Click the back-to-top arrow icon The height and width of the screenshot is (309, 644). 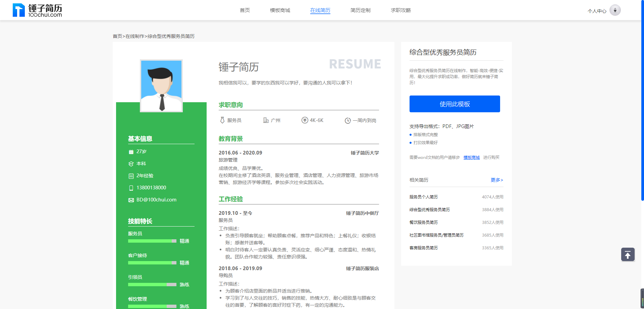point(628,255)
